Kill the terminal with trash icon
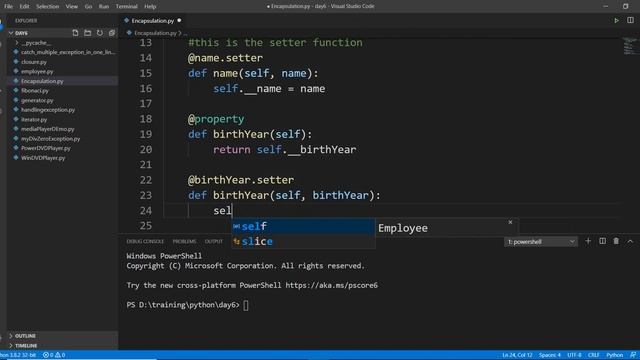The image size is (640, 360). [x=616, y=241]
